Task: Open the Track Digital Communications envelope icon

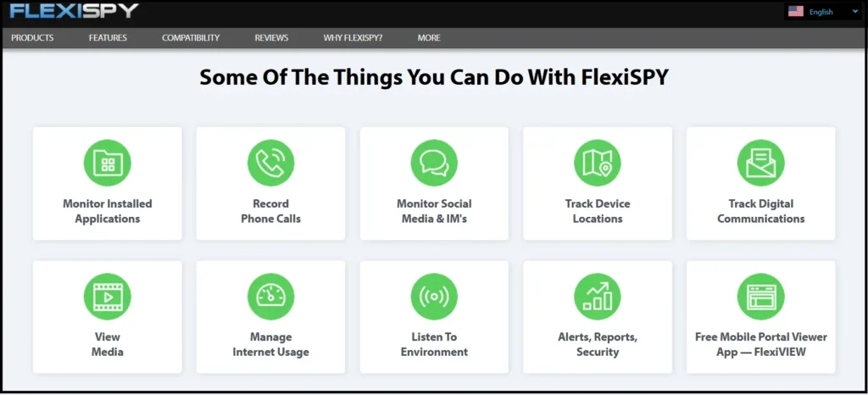Action: (760, 163)
